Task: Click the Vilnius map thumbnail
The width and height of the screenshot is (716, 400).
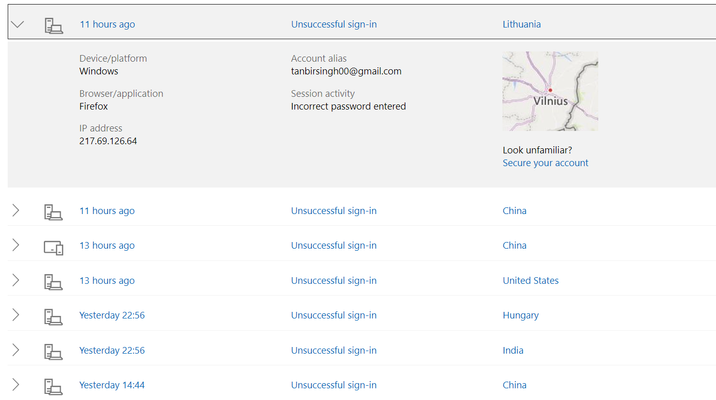Action: point(550,91)
